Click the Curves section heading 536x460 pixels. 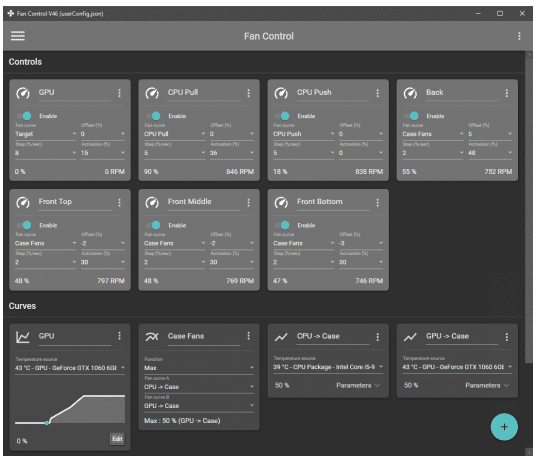click(x=22, y=306)
